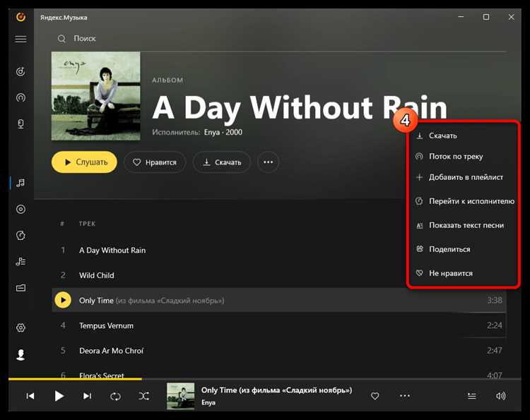Click the volume speaker icon

coord(500,396)
